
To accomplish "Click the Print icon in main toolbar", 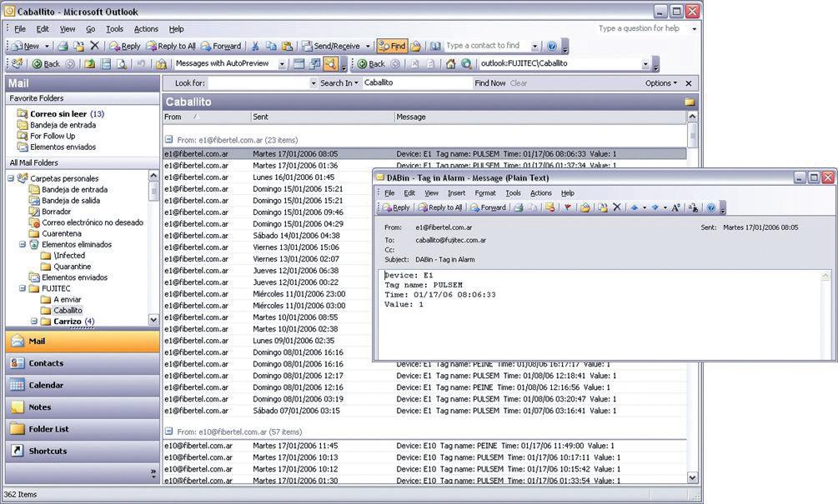I will (63, 47).
